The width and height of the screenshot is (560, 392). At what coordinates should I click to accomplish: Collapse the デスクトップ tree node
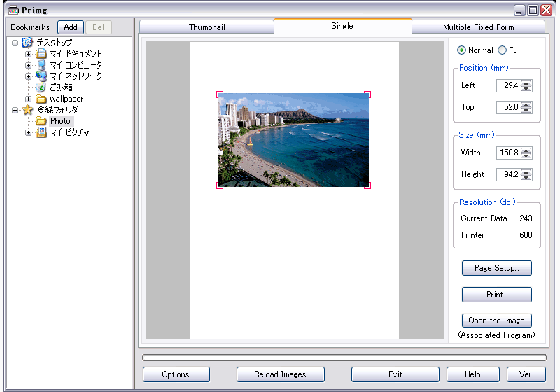tap(15, 43)
